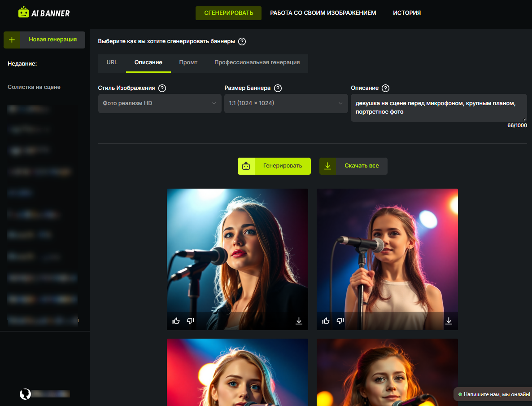Go to Работа со своим изображением
Screen dimensions: 532x406
click(323, 13)
